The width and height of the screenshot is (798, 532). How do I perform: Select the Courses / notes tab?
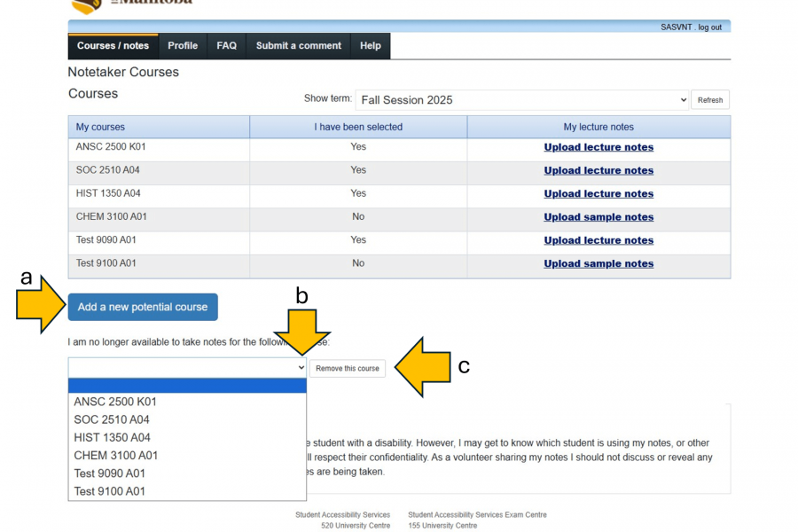113,46
